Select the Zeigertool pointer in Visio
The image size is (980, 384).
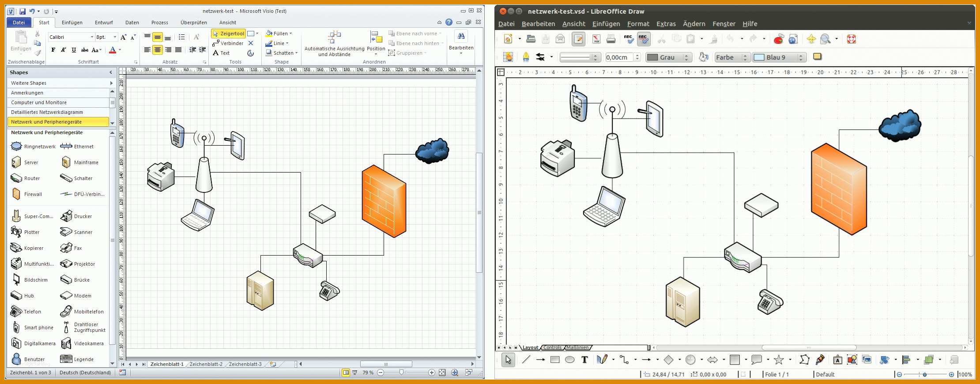(228, 34)
